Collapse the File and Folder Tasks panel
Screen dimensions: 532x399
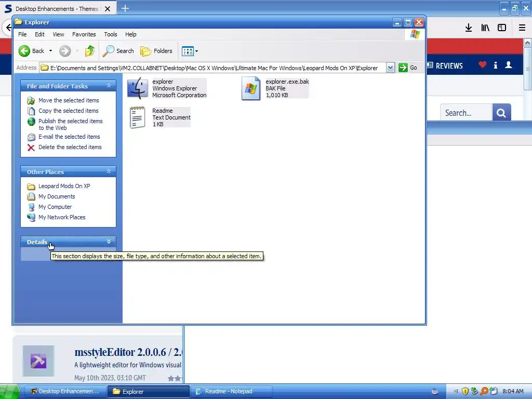(109, 86)
